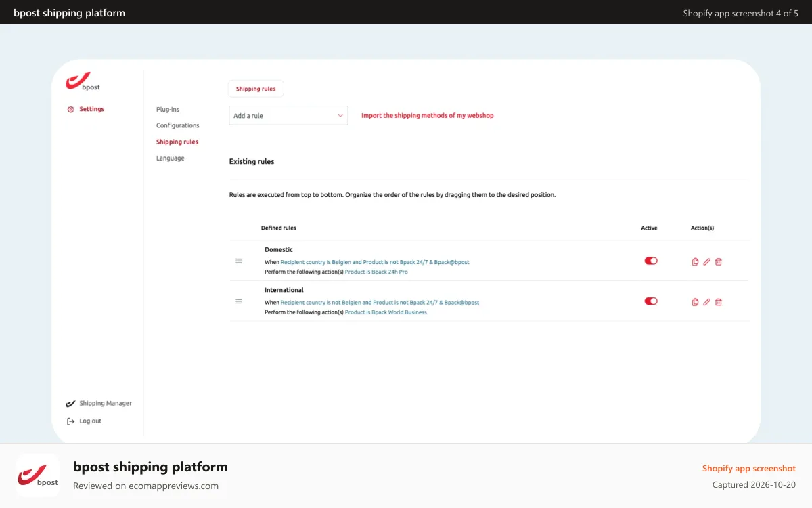Click the bpost app icon in footer
This screenshot has width=812, height=508.
tap(38, 475)
